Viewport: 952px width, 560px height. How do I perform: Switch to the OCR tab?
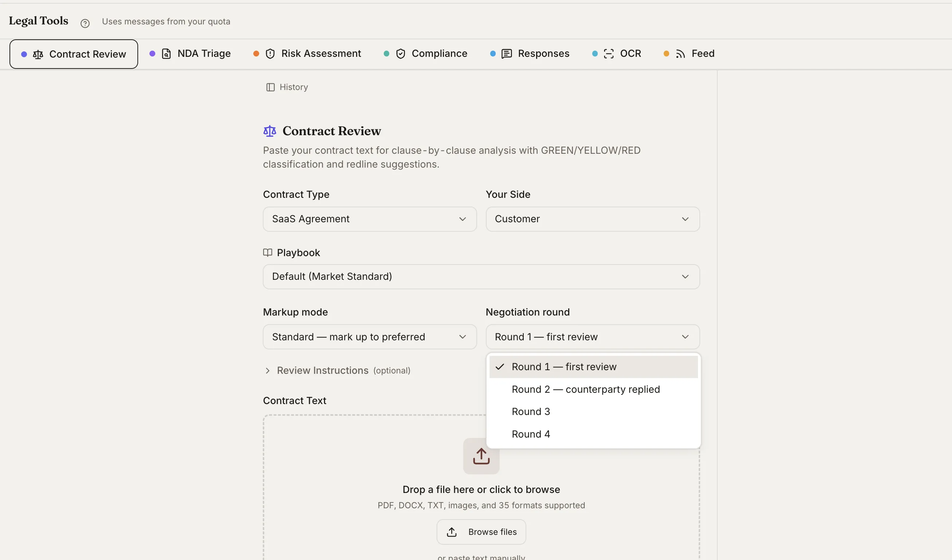(x=617, y=54)
